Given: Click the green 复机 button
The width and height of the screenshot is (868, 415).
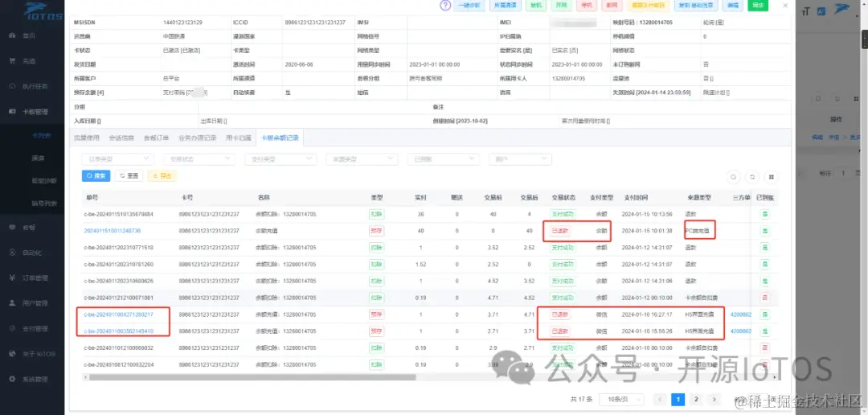Looking at the screenshot, I should pos(535,6).
